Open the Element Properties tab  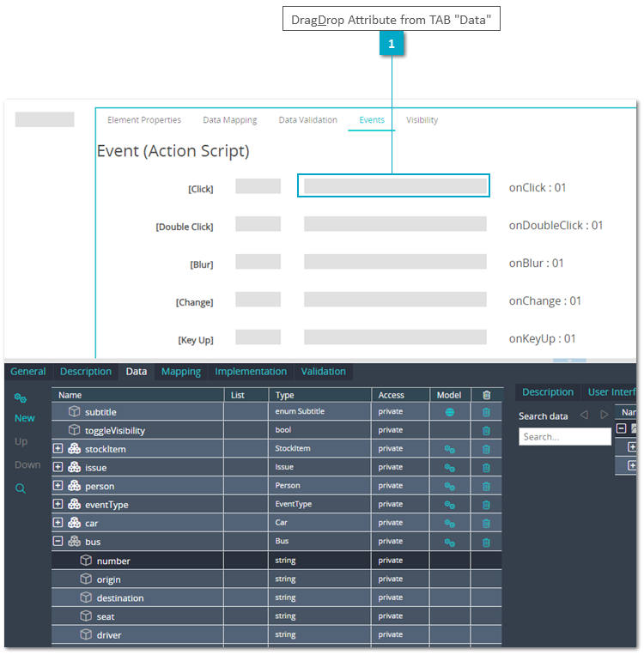tap(144, 120)
